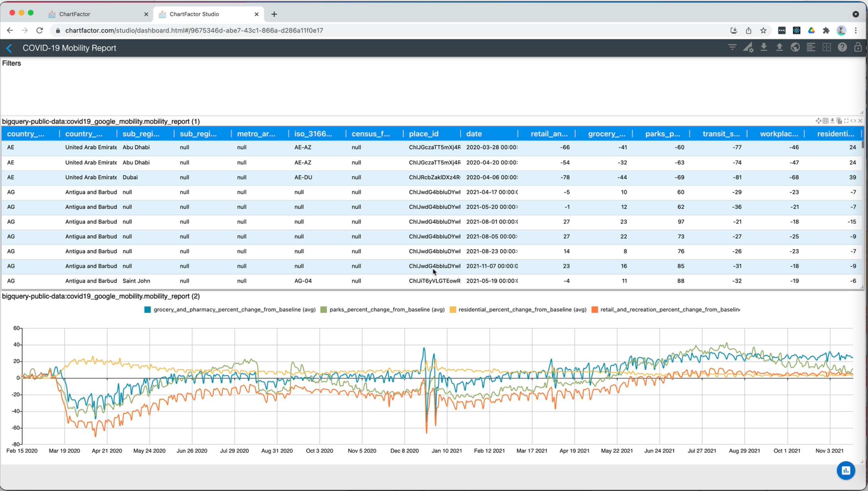Click the filter icon in dashboard toolbar
868x491 pixels.
pos(732,47)
